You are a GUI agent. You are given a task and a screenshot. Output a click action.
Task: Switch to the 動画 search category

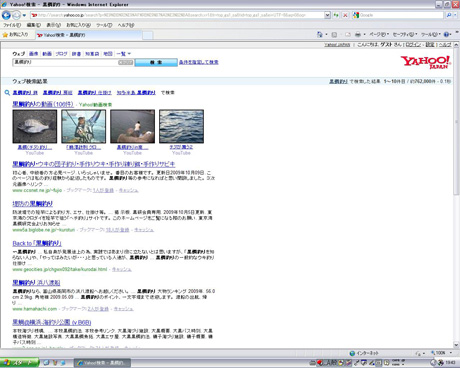coord(47,54)
